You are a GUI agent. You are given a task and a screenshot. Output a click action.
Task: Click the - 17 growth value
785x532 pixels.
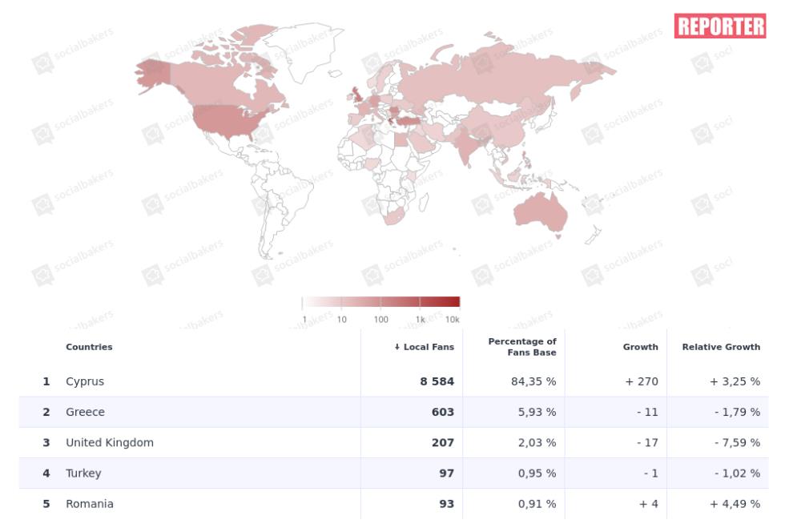pos(647,442)
